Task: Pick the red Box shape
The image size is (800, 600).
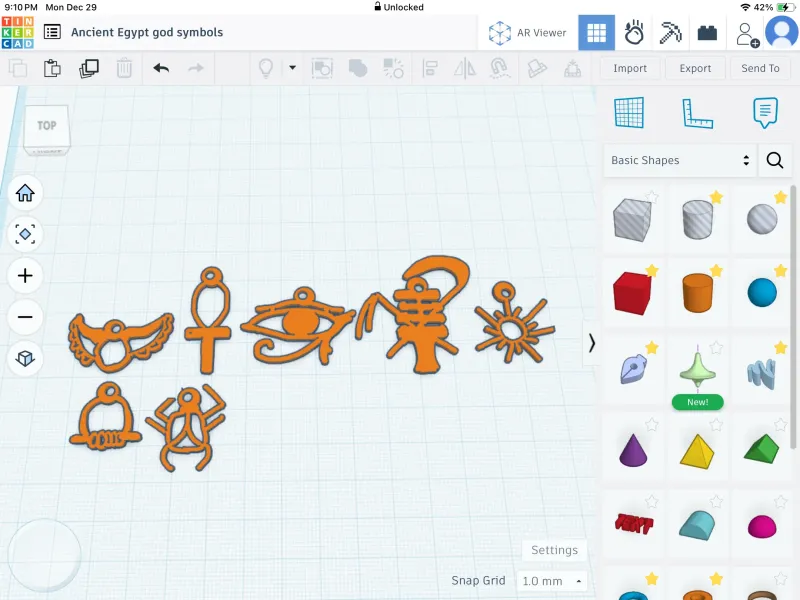Action: pyautogui.click(x=633, y=293)
